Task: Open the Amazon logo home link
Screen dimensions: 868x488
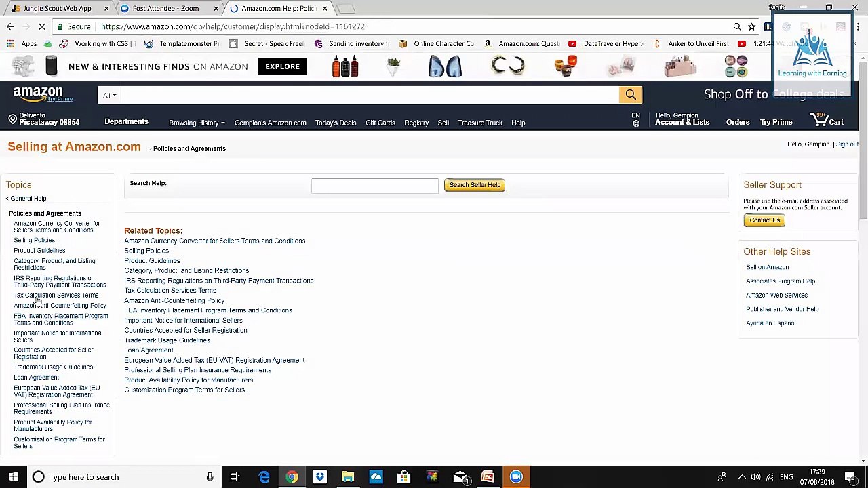Action: coord(39,94)
